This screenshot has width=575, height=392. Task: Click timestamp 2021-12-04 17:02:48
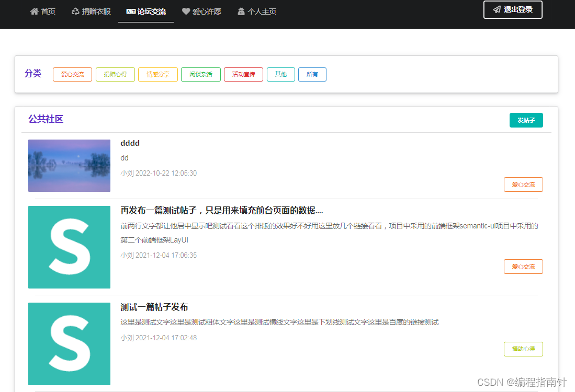[166, 338]
